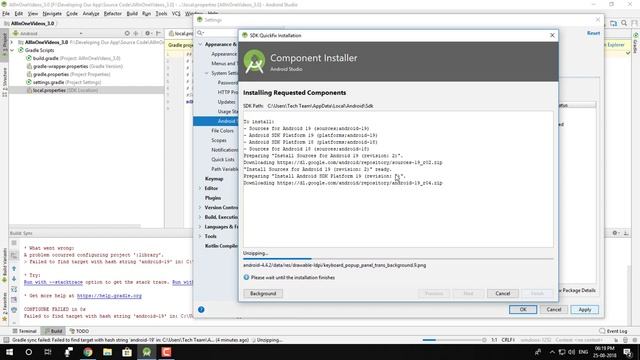Open the Refactor menu
Screen dimensions: 640x360
[x=113, y=13]
